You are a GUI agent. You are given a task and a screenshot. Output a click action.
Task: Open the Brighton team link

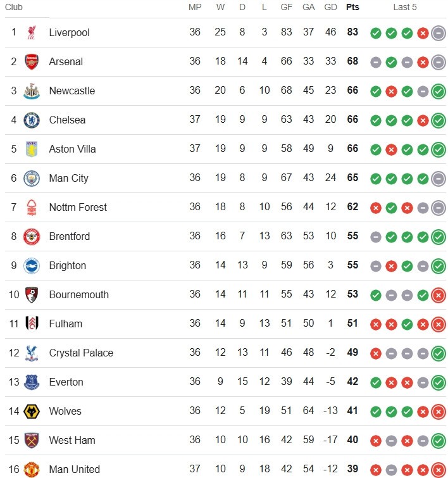pyautogui.click(x=67, y=265)
